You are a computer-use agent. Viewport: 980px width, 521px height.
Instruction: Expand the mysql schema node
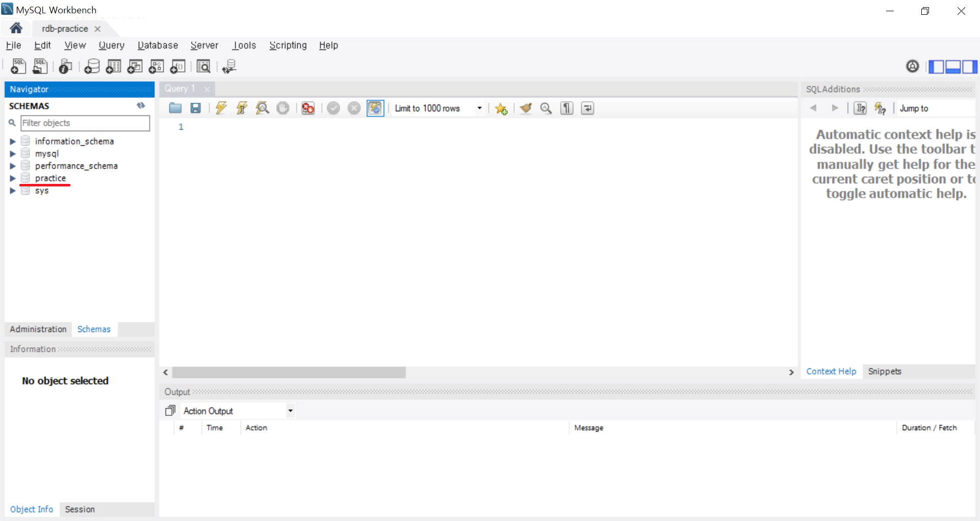pos(13,154)
